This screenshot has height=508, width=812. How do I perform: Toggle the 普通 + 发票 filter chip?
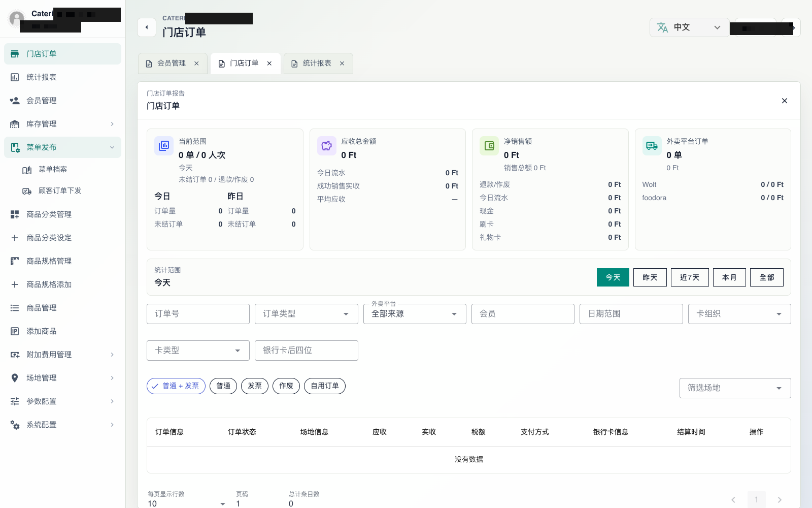pyautogui.click(x=176, y=386)
